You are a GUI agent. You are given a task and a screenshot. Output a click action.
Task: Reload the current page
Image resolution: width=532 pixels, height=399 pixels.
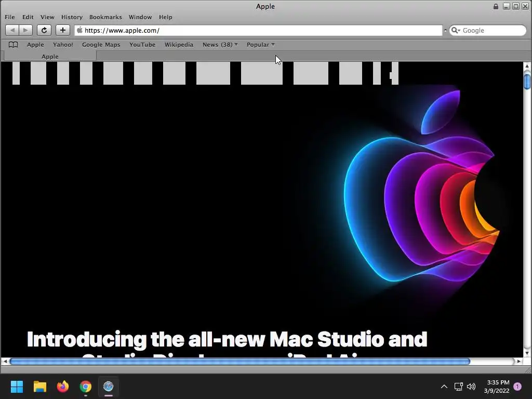tap(44, 30)
